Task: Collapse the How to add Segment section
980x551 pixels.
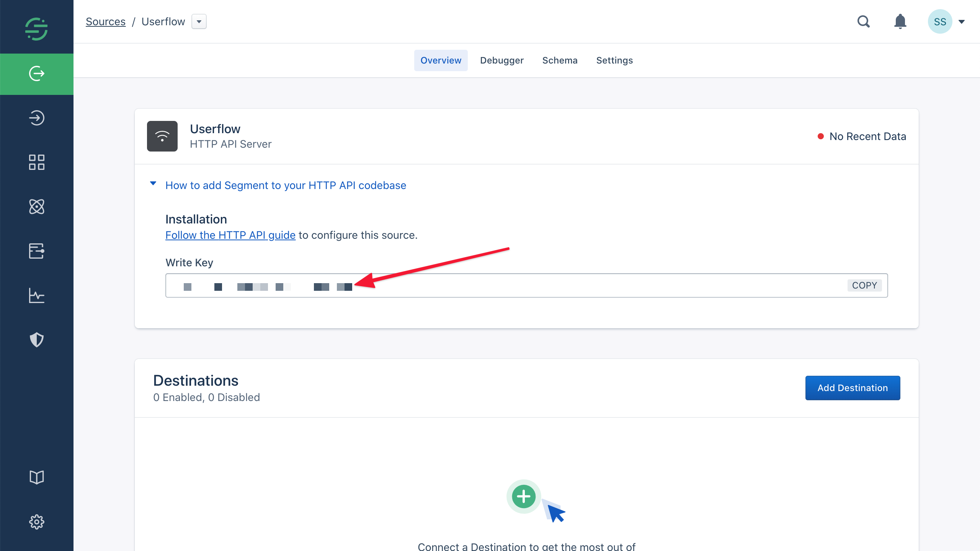Action: (x=153, y=184)
